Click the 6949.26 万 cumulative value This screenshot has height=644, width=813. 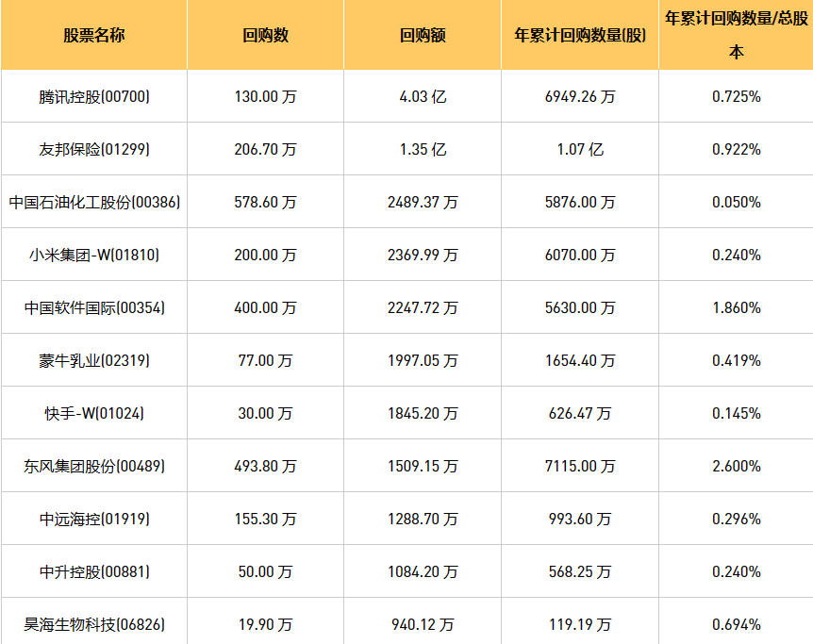point(580,97)
